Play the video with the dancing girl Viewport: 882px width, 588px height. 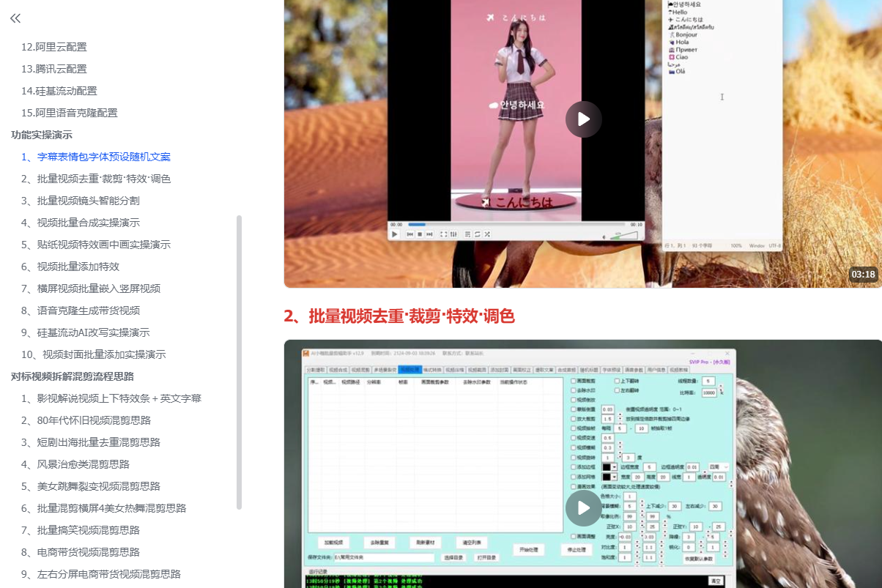[x=583, y=119]
